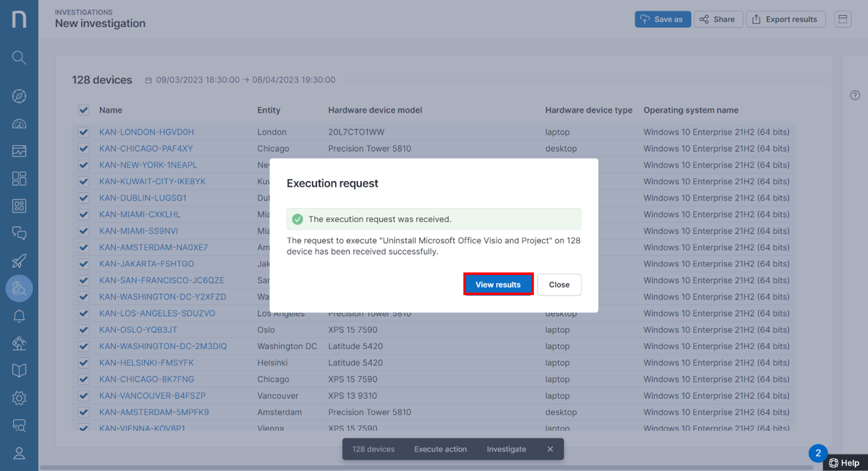The image size is (868, 471).
Task: Click the search magnifier icon in sidebar
Action: pos(19,58)
